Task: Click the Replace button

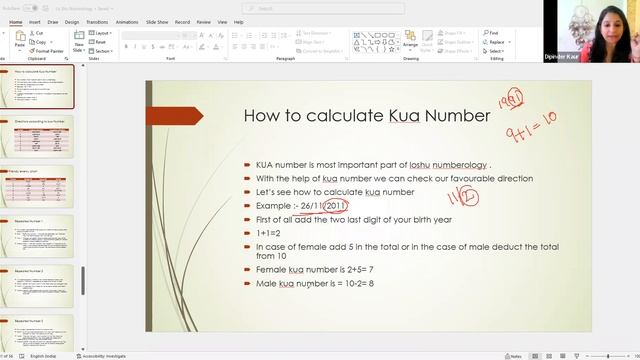Action: [493, 42]
